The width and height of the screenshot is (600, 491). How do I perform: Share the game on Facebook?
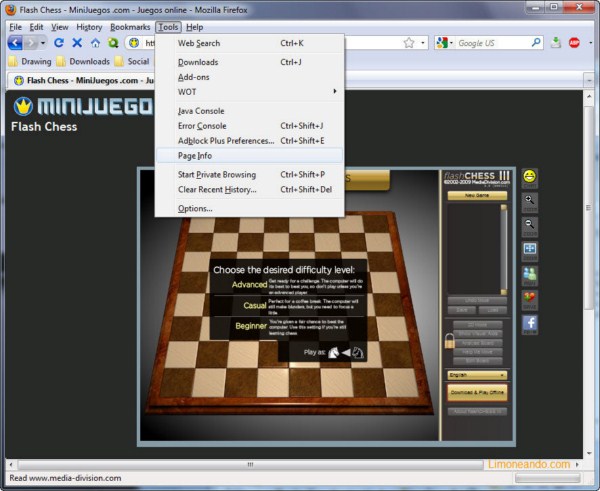coord(530,325)
